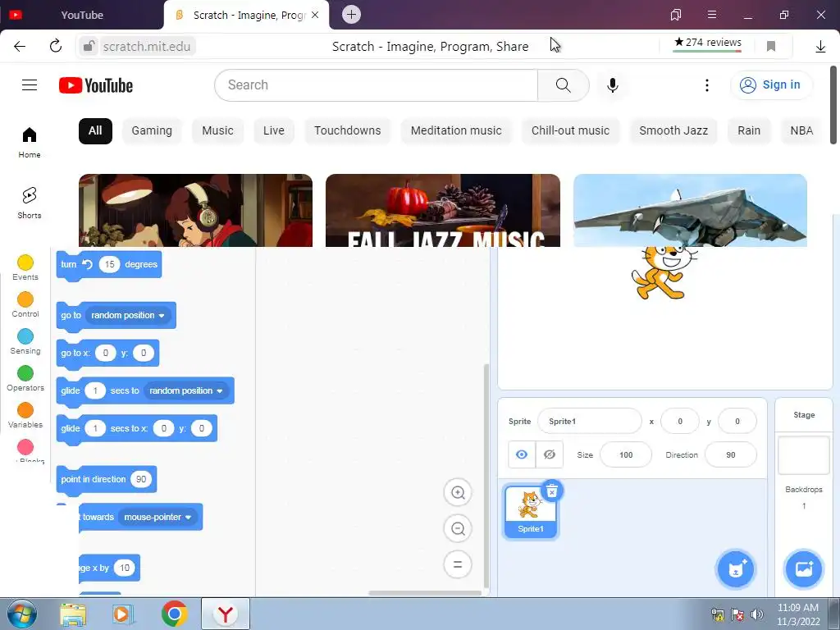
Task: Show the sprite with the eye button
Action: 521,454
